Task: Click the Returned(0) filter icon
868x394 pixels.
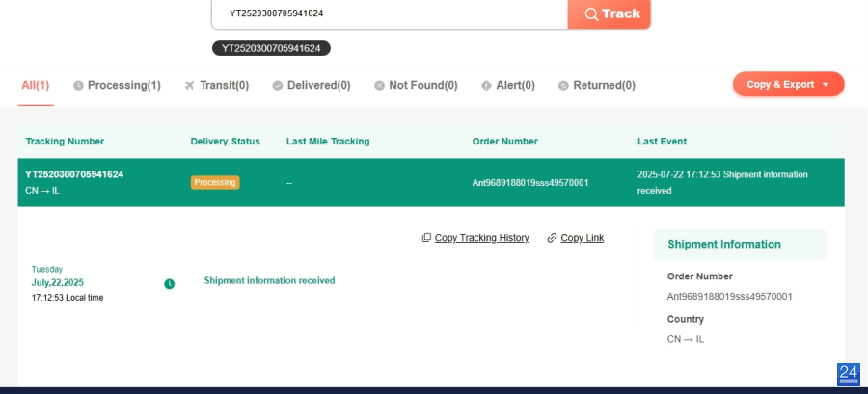Action: click(x=563, y=85)
